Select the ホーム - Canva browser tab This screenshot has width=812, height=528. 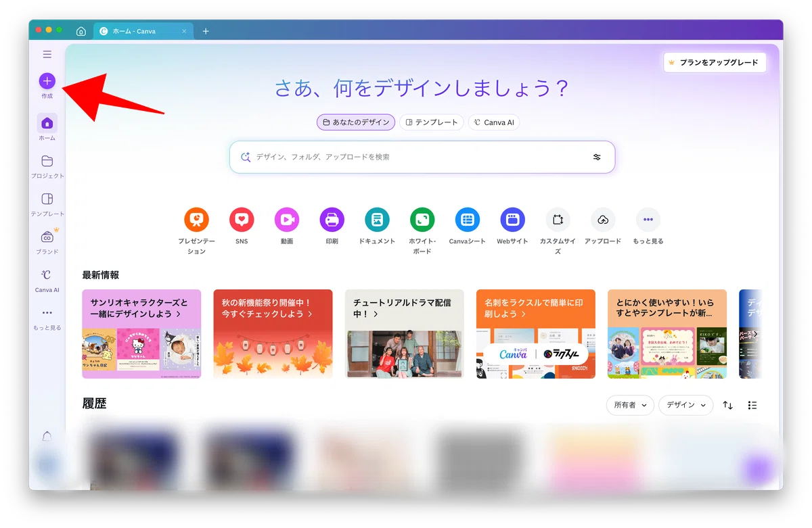pyautogui.click(x=143, y=31)
